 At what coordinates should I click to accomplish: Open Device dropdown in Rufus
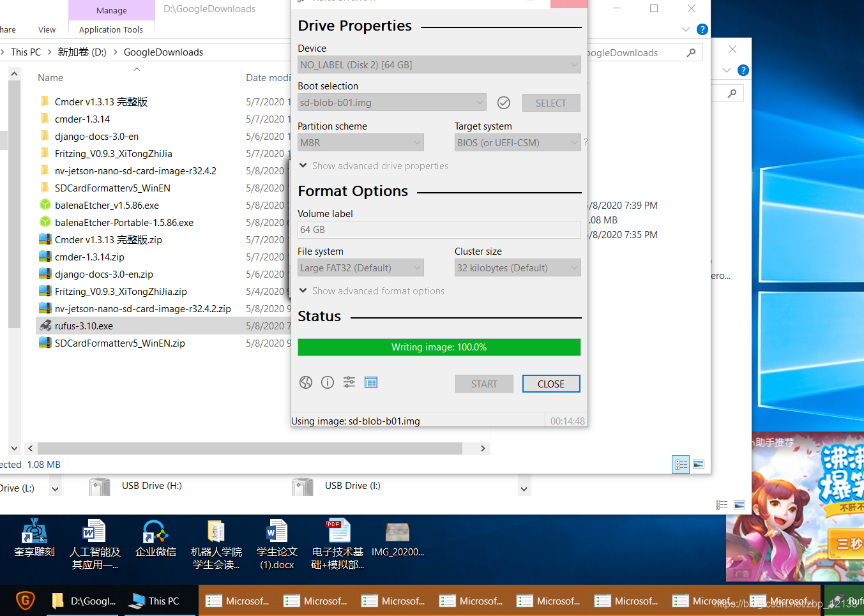439,64
